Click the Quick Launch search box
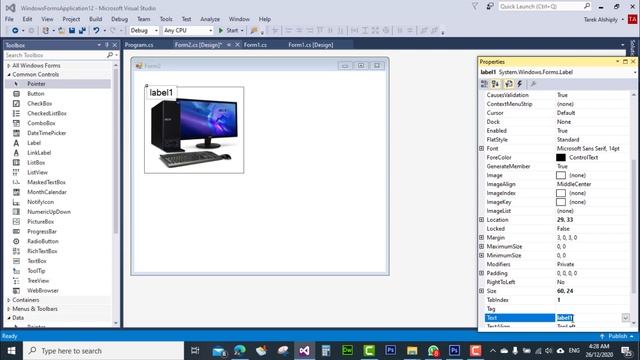The height and width of the screenshot is (360, 640). pyautogui.click(x=544, y=7)
